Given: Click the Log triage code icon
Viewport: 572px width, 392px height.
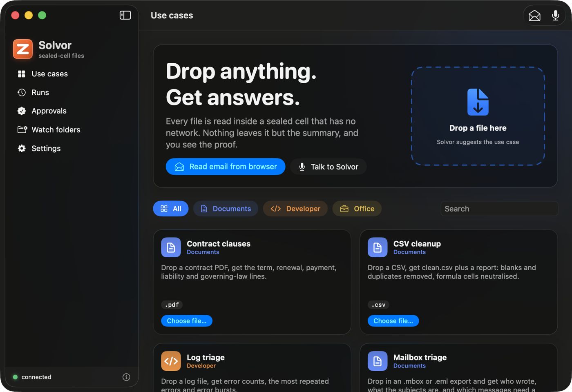Looking at the screenshot, I should pos(171,361).
